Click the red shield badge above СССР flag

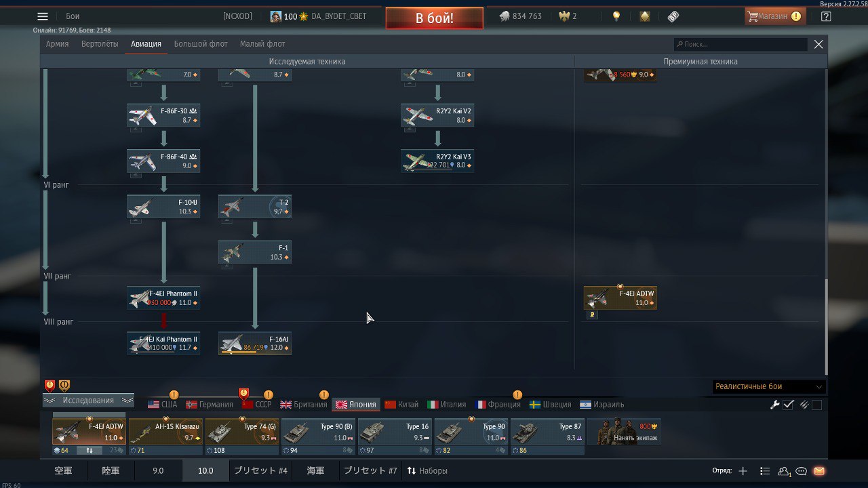[x=244, y=393]
